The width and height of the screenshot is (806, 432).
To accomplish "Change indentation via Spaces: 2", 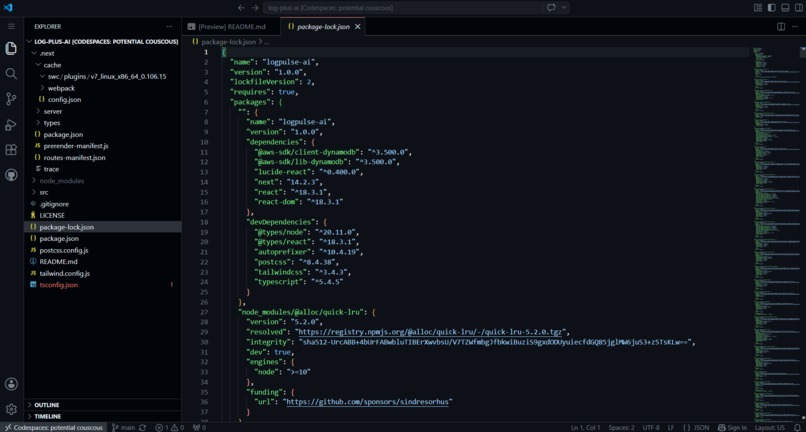I will 621,427.
